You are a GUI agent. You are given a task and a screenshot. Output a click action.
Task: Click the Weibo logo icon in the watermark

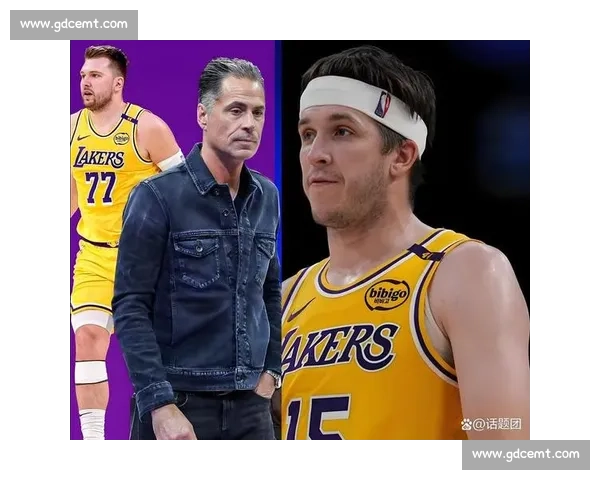tap(466, 424)
